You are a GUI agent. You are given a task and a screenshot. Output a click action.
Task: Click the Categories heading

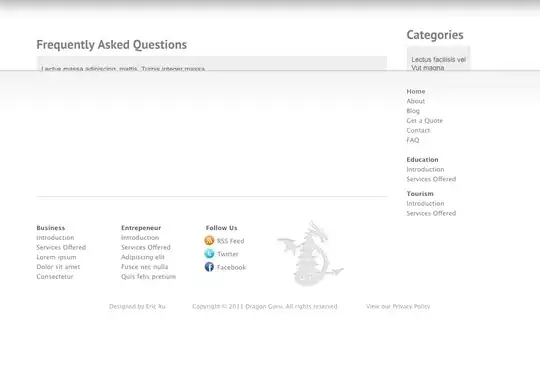click(x=435, y=35)
